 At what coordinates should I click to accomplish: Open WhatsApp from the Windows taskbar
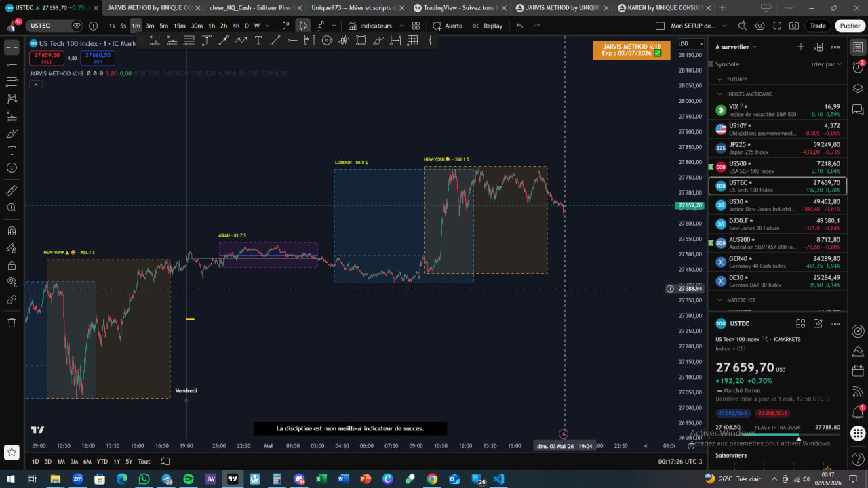point(144,479)
